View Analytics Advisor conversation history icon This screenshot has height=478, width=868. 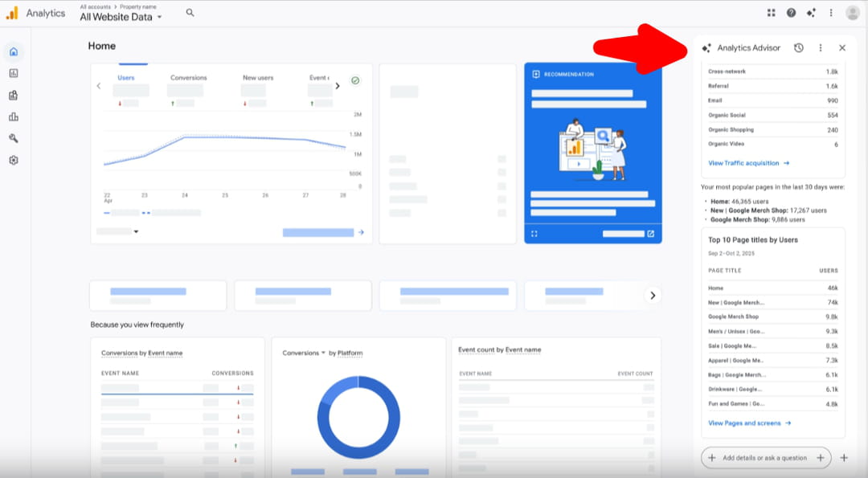click(x=798, y=48)
